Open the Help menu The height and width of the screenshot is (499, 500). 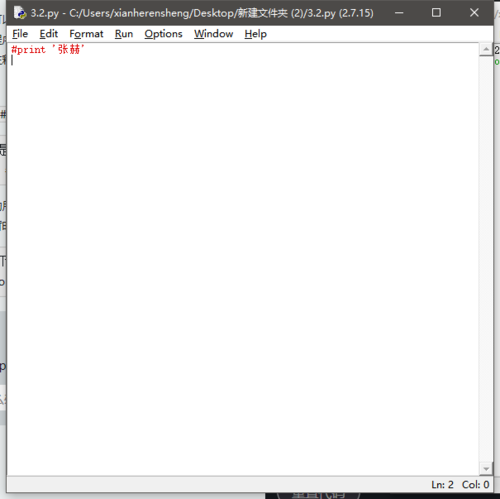point(256,34)
